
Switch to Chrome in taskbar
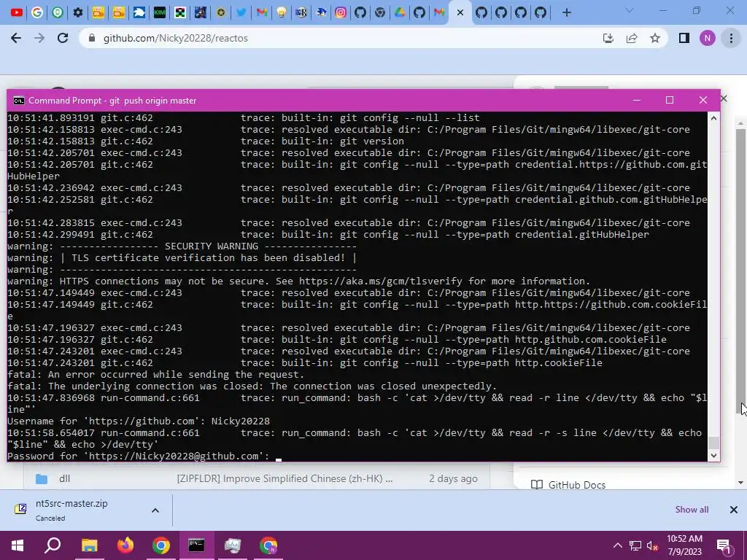(161, 545)
